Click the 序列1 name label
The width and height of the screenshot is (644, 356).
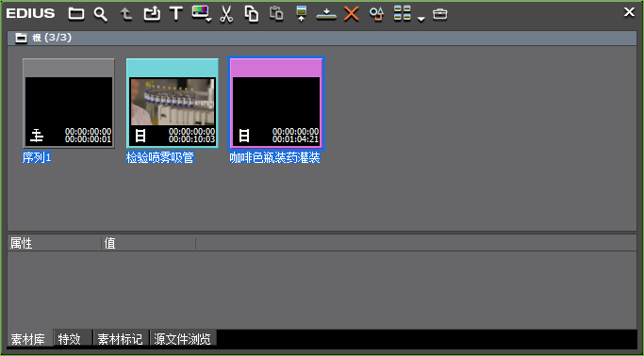coord(37,157)
